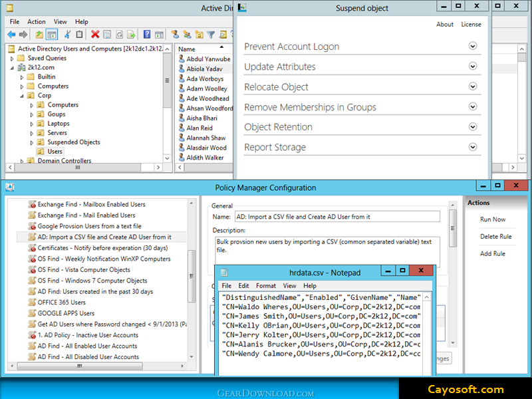The height and width of the screenshot is (399, 532).
Task: Expand the Builtin container arrow
Action: click(x=22, y=77)
